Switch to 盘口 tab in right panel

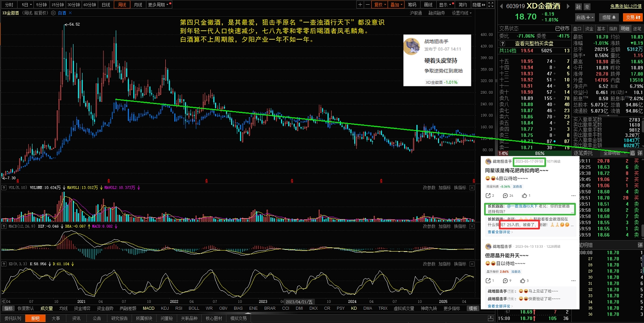point(577,28)
